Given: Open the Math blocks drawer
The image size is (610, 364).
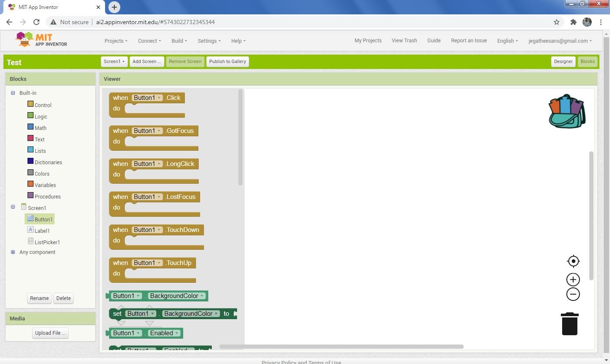Looking at the screenshot, I should (x=40, y=128).
